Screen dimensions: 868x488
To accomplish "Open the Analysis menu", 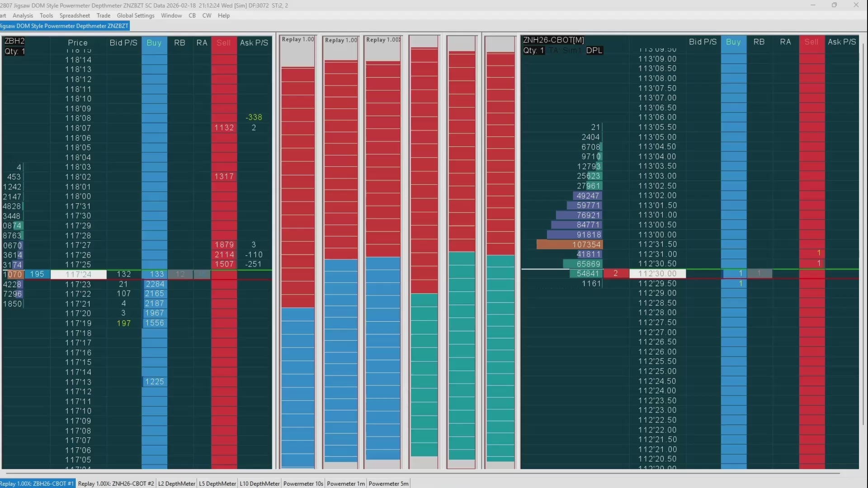I will coord(23,15).
